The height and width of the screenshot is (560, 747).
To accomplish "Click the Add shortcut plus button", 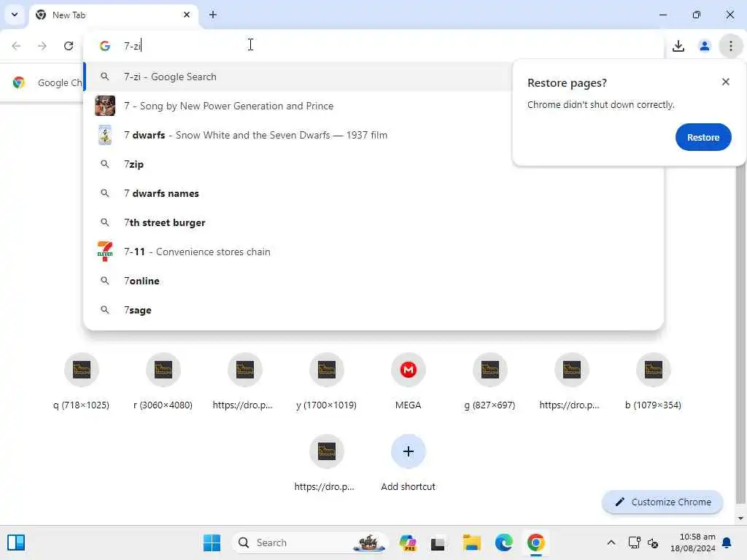I will 409,451.
